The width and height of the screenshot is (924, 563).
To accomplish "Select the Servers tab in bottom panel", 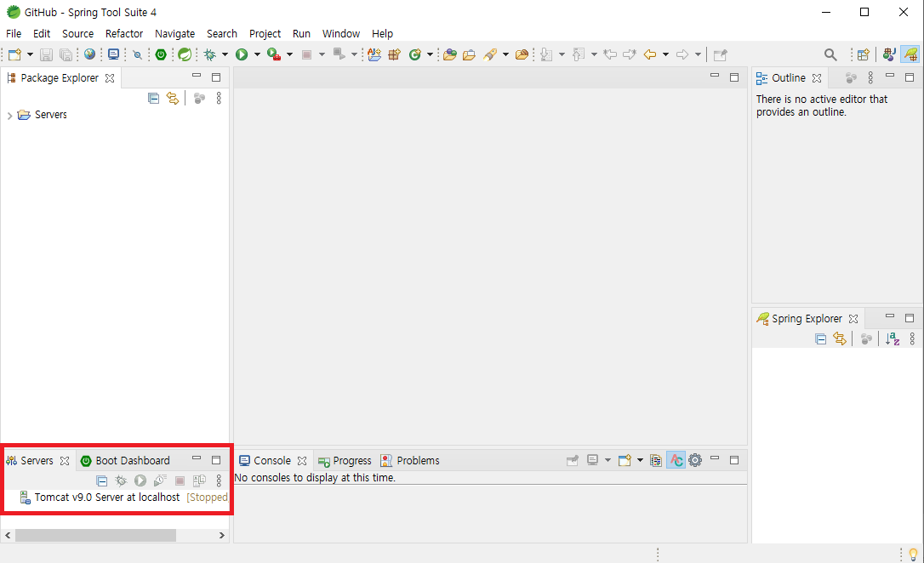I will tap(37, 461).
